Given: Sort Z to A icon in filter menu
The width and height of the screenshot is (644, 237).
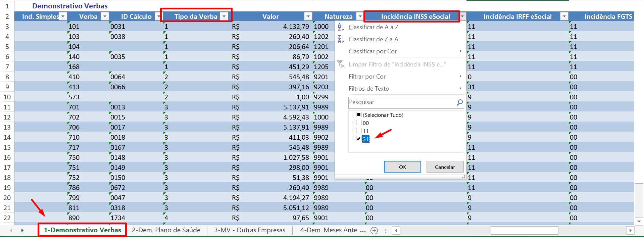Looking at the screenshot, I should point(341,39).
